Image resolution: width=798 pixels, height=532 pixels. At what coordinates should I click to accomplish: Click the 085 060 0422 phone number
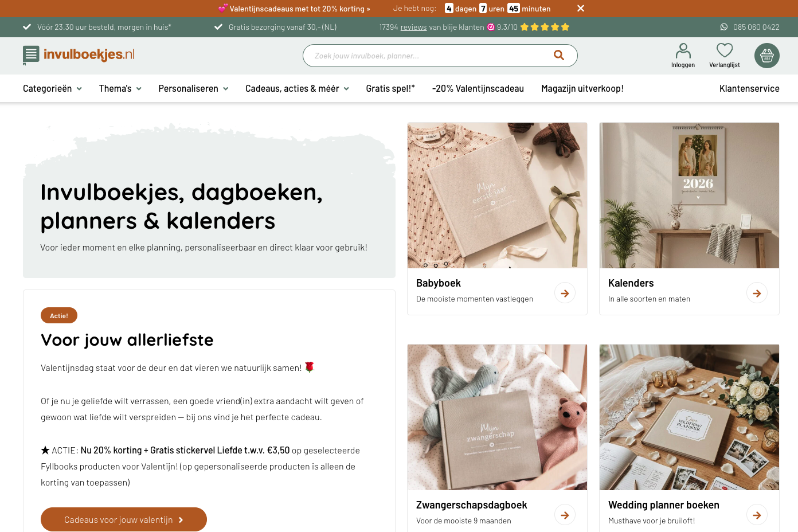coord(756,27)
